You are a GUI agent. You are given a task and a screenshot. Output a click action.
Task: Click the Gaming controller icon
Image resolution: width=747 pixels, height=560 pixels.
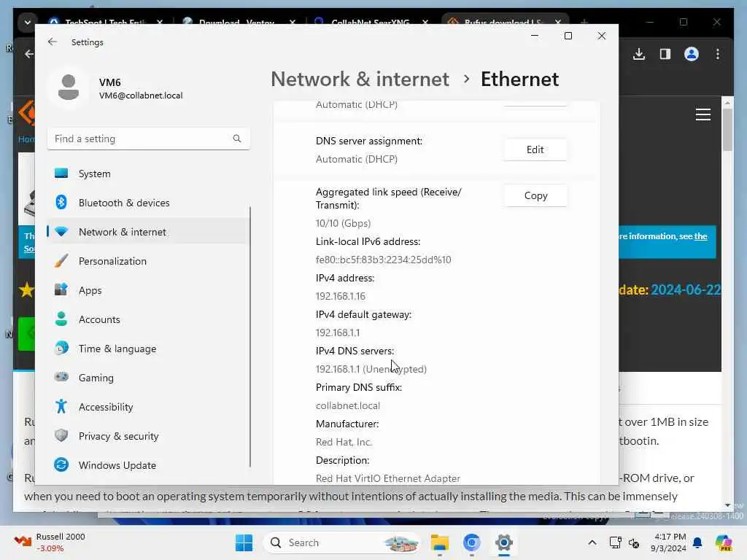click(61, 377)
